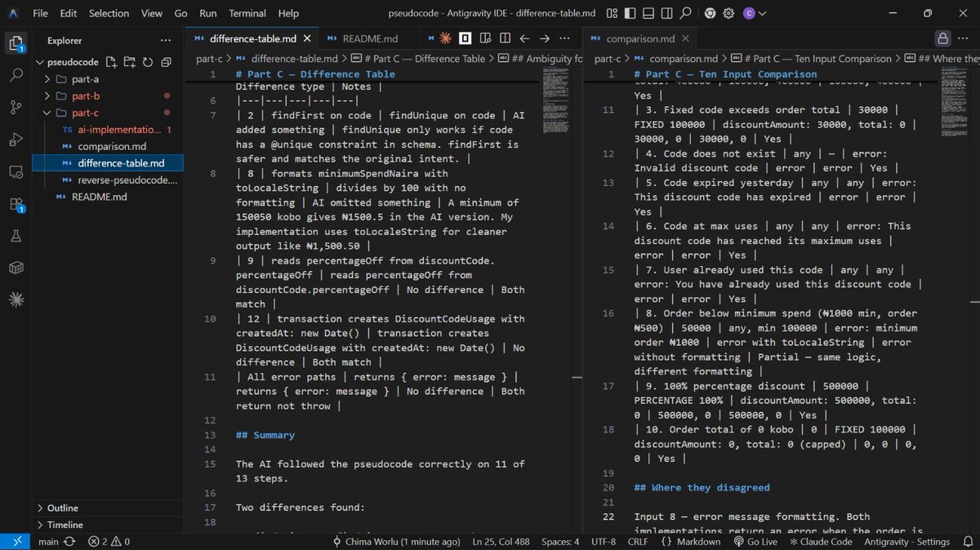The height and width of the screenshot is (550, 980).
Task: Collapse the pseudocode root folder
Action: pyautogui.click(x=67, y=62)
